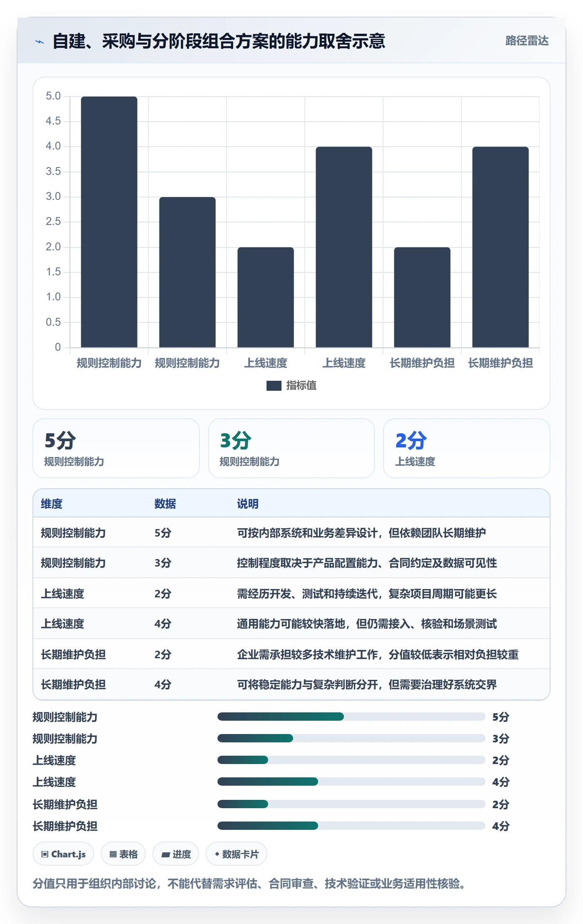Click the table row describing 可按内部系统和业务差异设计
The image size is (583, 924).
click(x=291, y=532)
